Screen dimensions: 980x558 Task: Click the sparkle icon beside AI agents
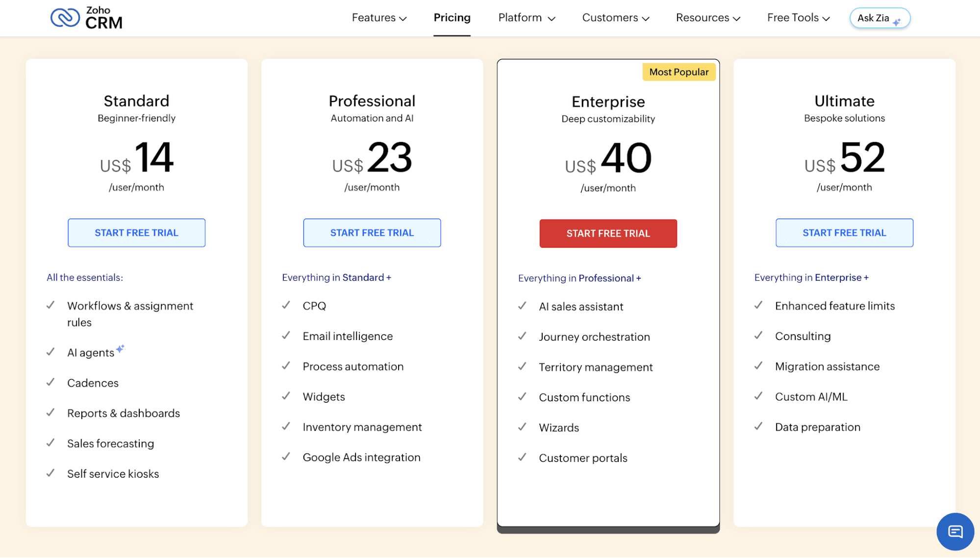pos(121,348)
